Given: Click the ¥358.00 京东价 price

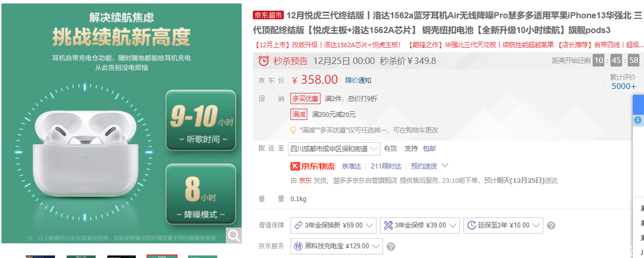Looking at the screenshot, I should point(315,79).
